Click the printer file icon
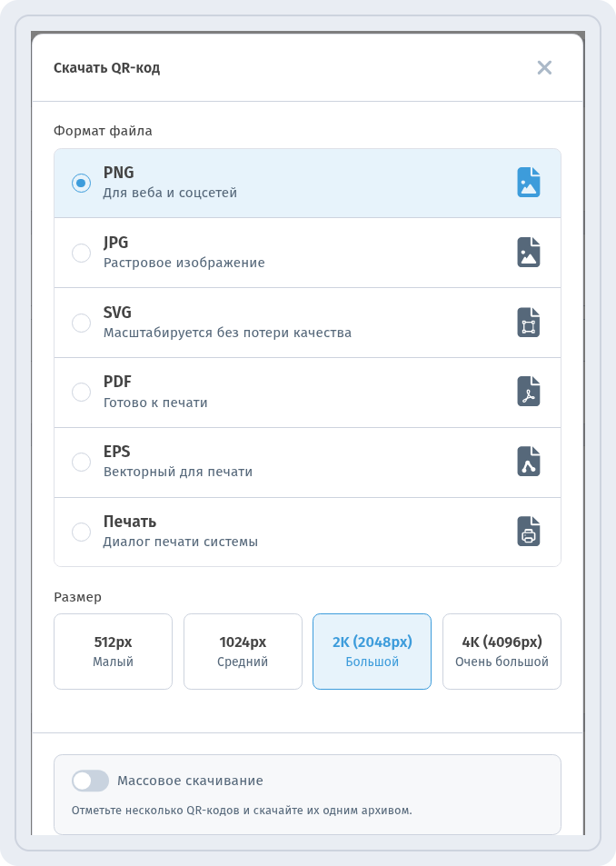Screen dimensions: 616x866 pos(528,532)
